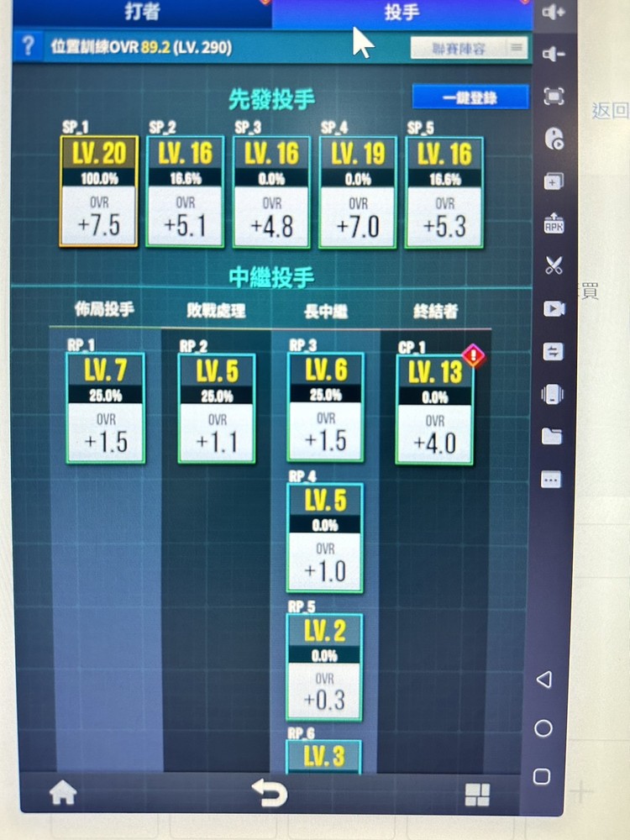Viewport: 630px width, 840px height.
Task: Click the 先發投手 section heading
Action: pyautogui.click(x=271, y=100)
